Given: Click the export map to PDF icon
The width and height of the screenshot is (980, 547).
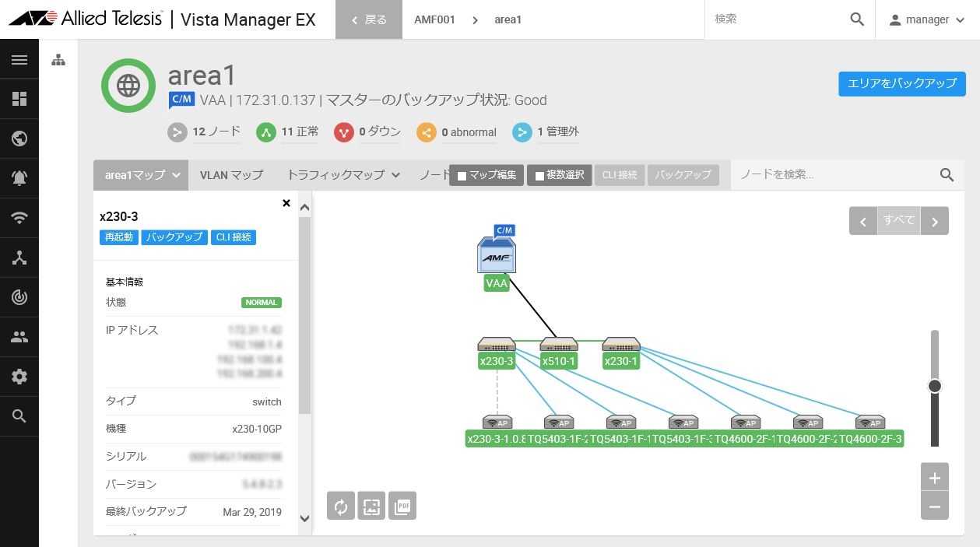Looking at the screenshot, I should [402, 506].
